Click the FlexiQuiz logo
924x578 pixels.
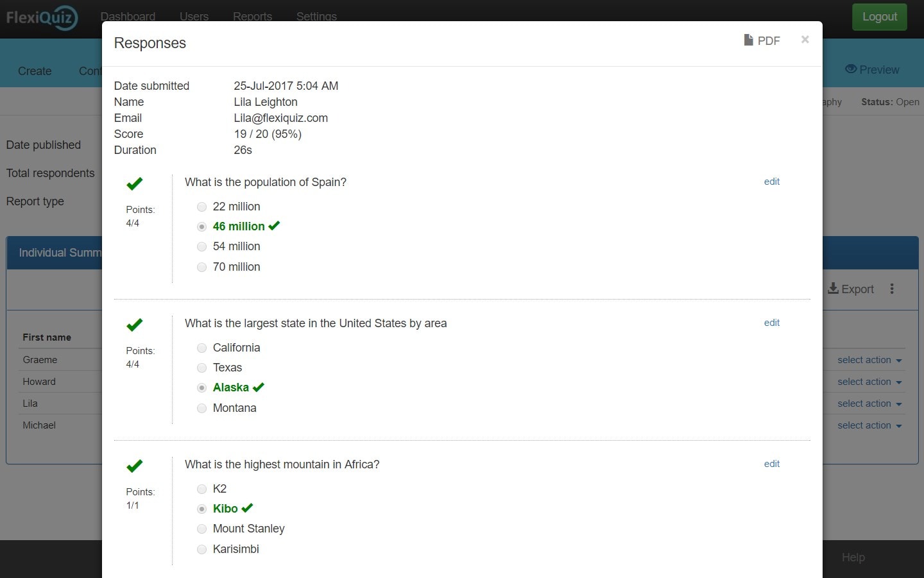pyautogui.click(x=42, y=17)
